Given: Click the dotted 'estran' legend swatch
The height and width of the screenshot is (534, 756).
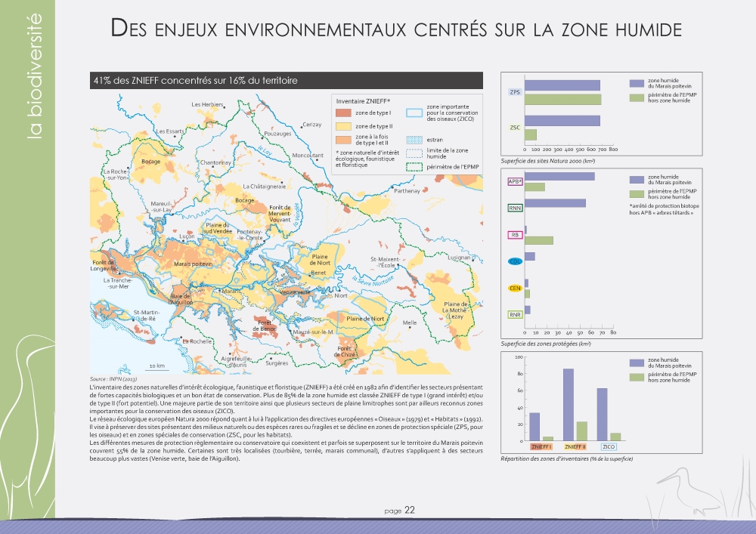Looking at the screenshot, I should coord(414,140).
